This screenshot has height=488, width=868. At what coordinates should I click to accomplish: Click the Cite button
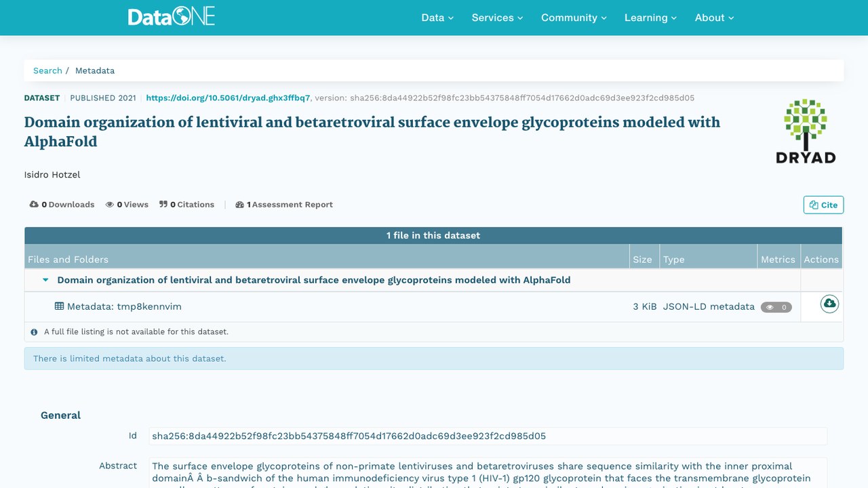823,205
